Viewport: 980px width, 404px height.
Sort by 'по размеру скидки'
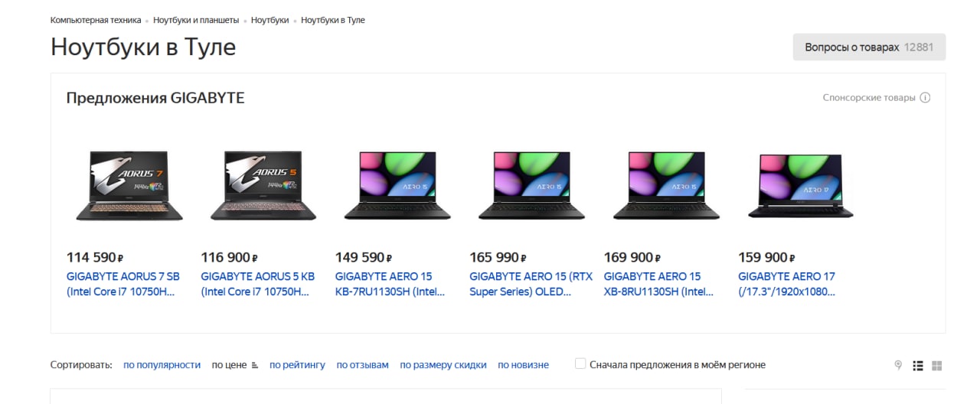point(443,365)
